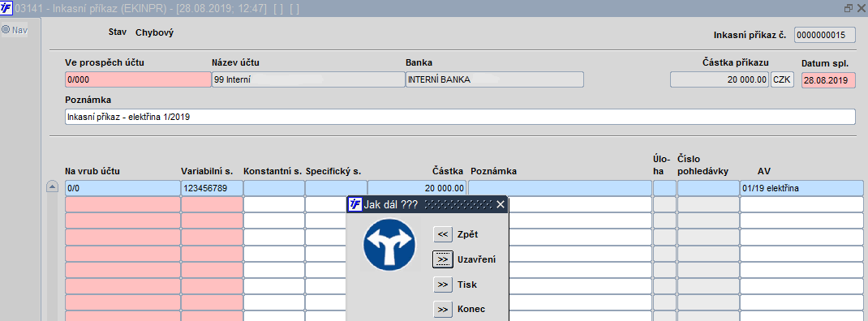Click the Variabilní s. column header
This screenshot has height=321, width=868.
208,171
